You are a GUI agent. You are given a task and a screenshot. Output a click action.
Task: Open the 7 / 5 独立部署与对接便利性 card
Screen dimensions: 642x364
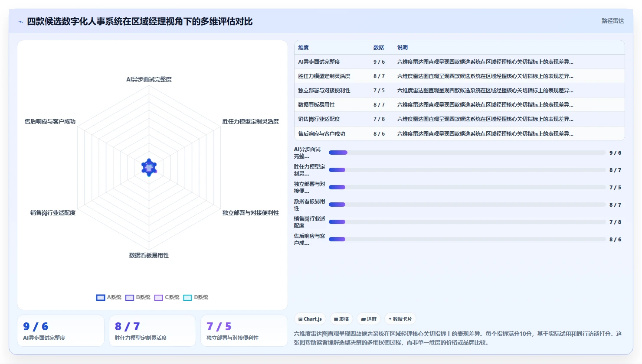click(x=244, y=331)
